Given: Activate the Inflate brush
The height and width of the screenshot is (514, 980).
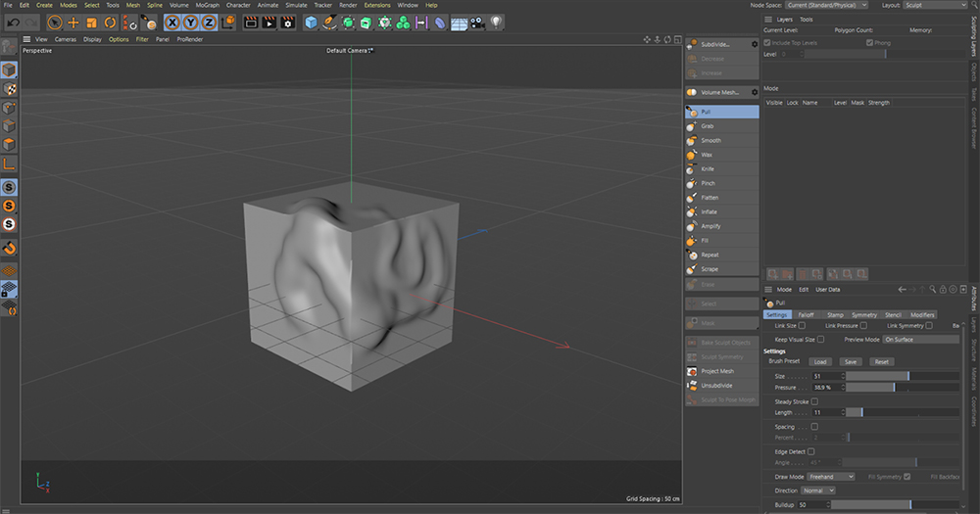Looking at the screenshot, I should point(722,211).
